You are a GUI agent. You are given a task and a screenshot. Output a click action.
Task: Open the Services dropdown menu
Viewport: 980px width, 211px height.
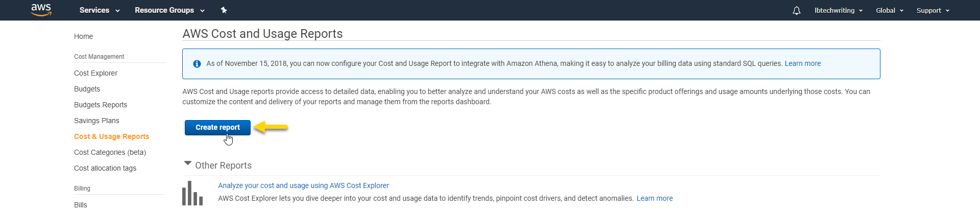click(x=100, y=10)
